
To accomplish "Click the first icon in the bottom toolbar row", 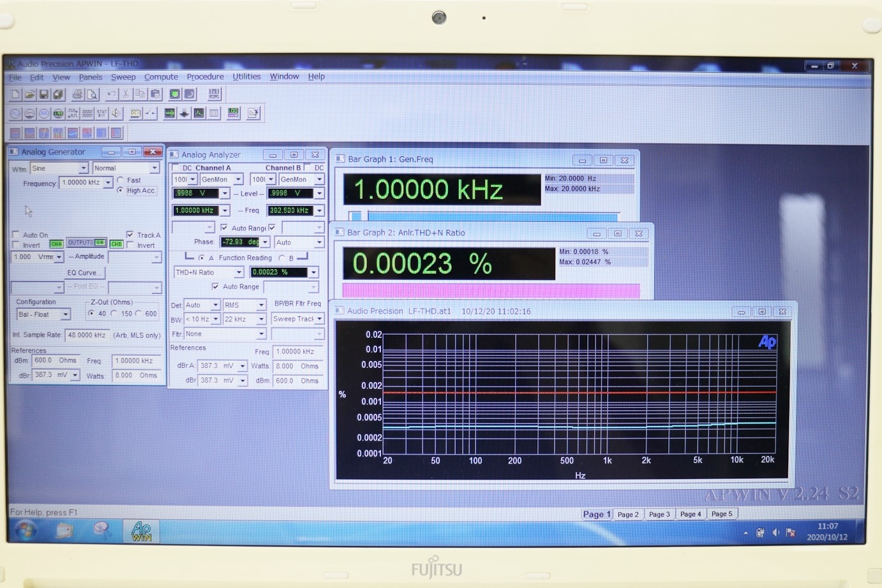I will coord(15,133).
